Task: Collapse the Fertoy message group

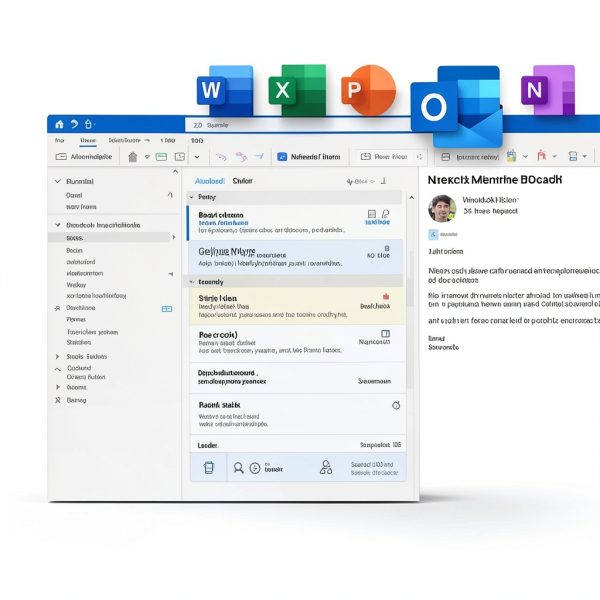Action: (x=192, y=197)
